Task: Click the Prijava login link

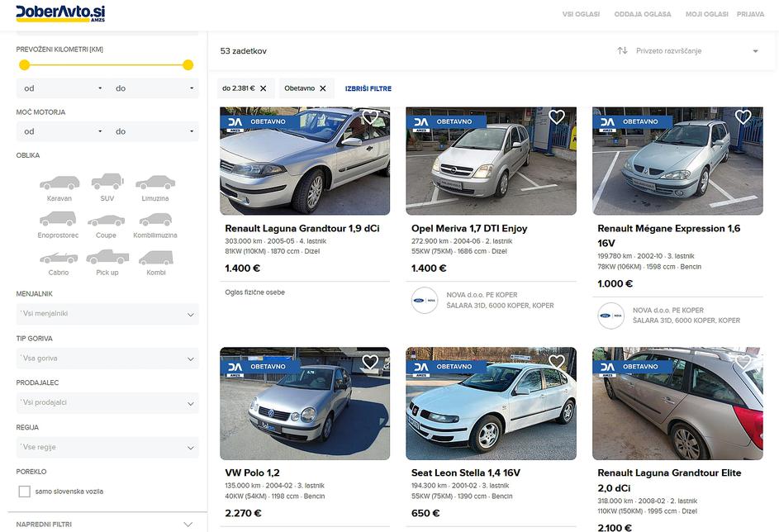Action: [x=750, y=14]
